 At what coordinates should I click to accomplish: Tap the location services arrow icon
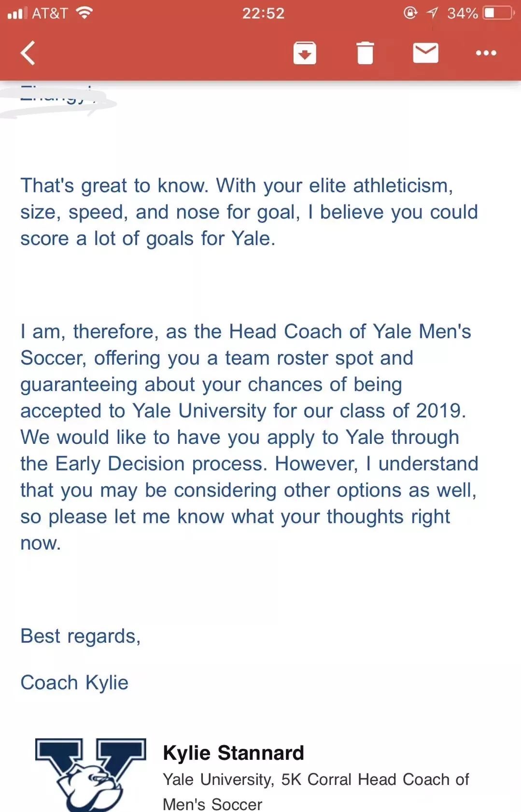(432, 13)
